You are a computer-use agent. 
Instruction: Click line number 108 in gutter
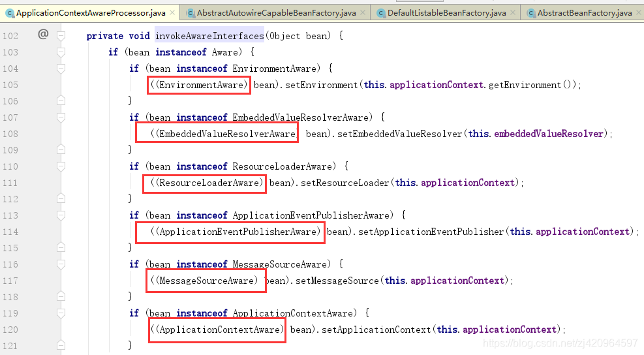[x=10, y=134]
